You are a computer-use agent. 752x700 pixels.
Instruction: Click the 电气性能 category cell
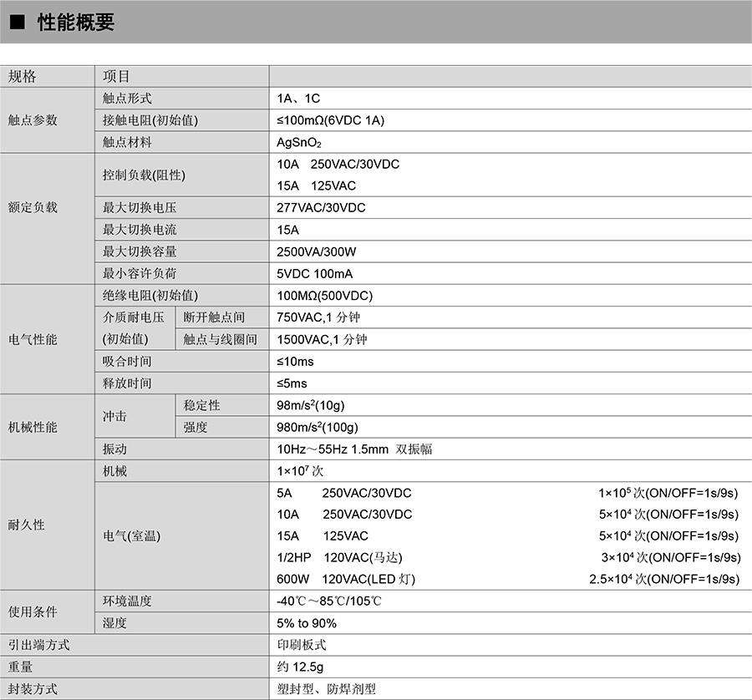pyautogui.click(x=33, y=339)
